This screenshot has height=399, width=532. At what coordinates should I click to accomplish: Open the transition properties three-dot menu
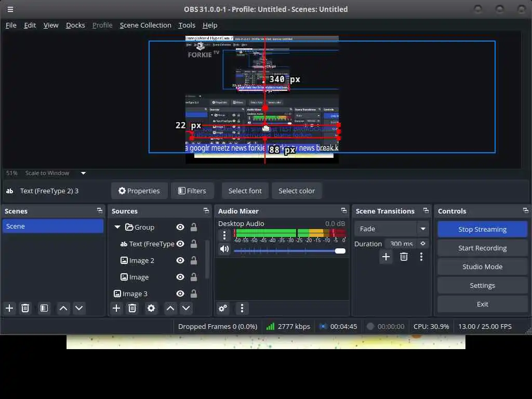421,257
